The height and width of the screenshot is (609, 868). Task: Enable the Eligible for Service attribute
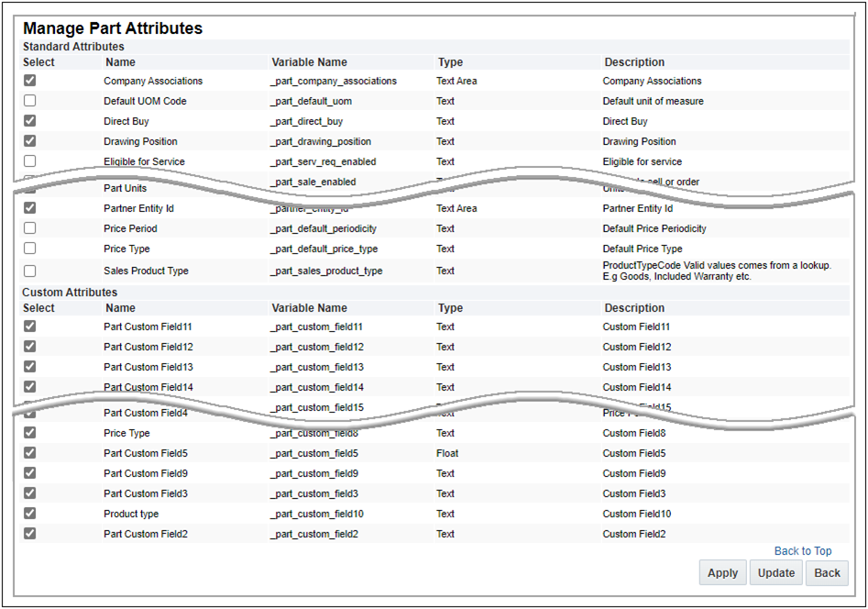28,161
